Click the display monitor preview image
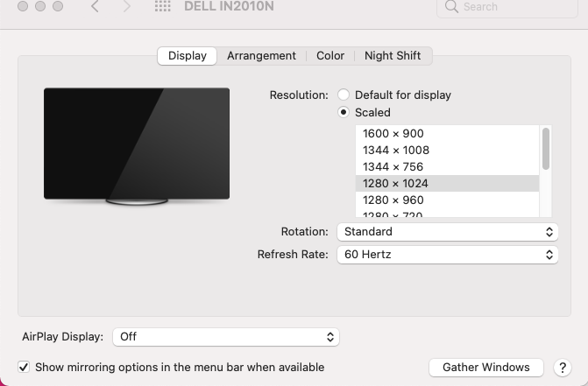The image size is (588, 386). [x=137, y=145]
